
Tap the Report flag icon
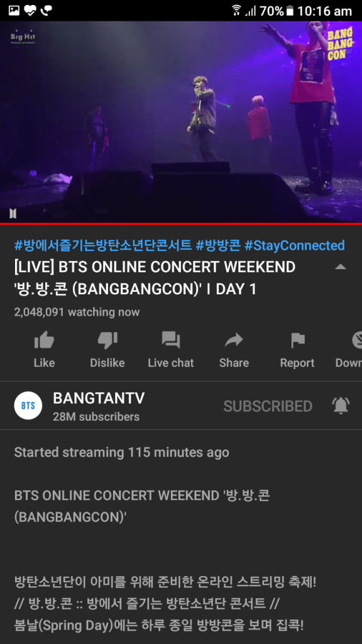coord(297,340)
